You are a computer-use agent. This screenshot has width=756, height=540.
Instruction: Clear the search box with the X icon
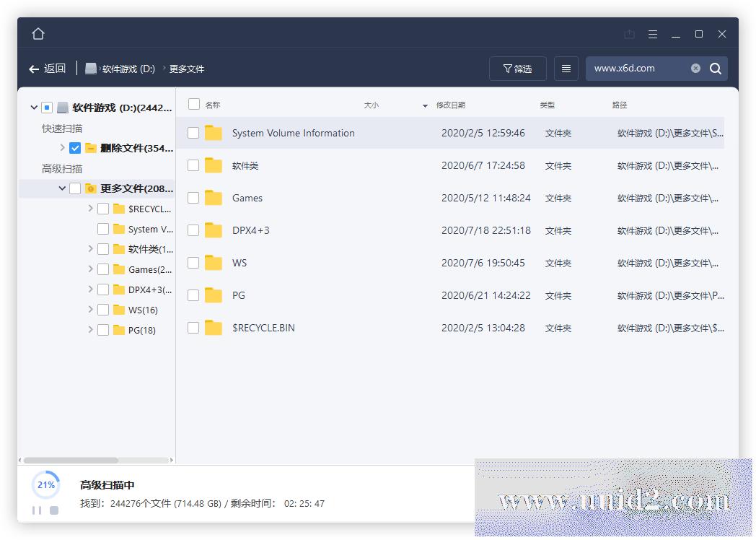point(695,68)
